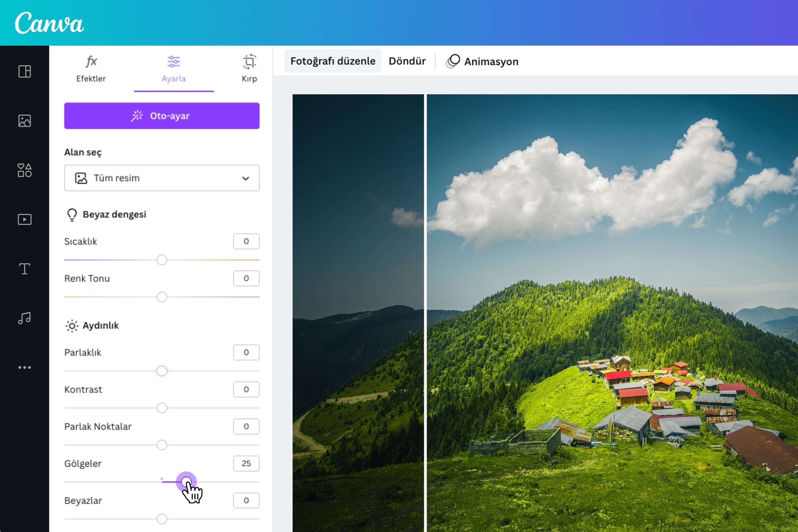798x532 pixels.
Task: Click the Sıcaklık slider handle
Action: 162,260
